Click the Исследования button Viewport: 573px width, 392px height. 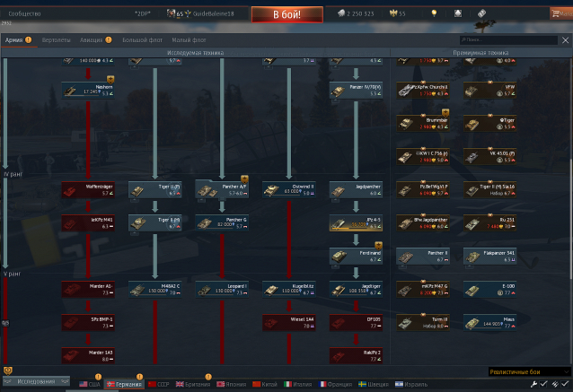coord(36,381)
